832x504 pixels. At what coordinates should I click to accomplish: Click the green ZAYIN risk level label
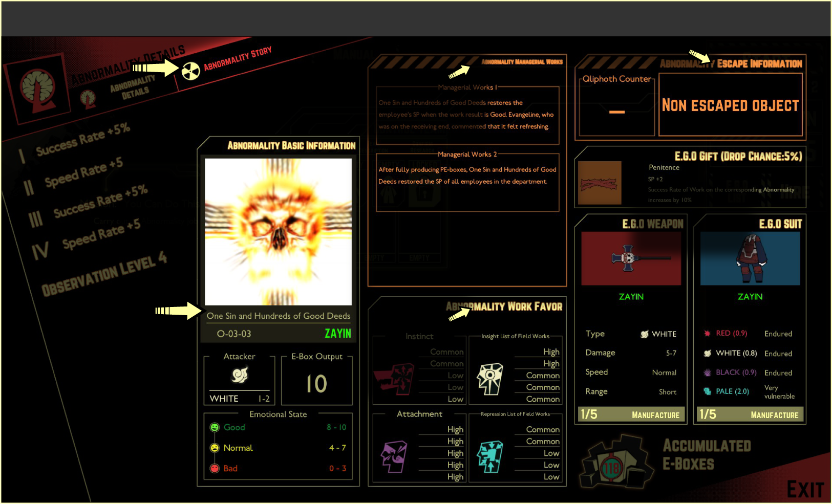pos(338,334)
